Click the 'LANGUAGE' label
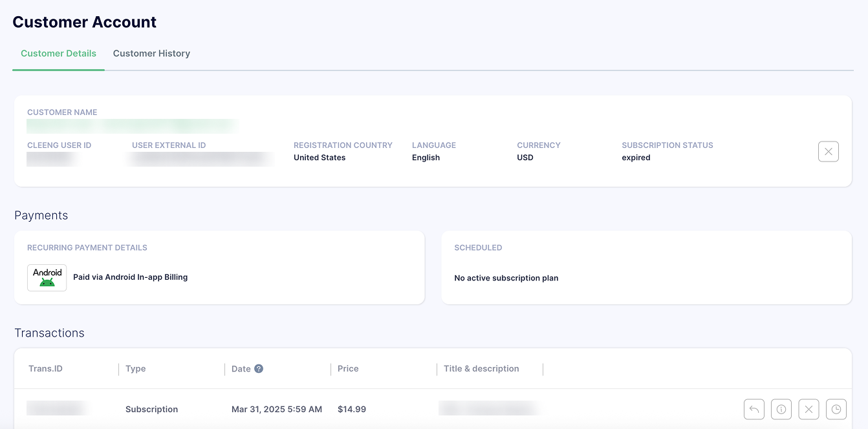This screenshot has width=868, height=429. [434, 145]
